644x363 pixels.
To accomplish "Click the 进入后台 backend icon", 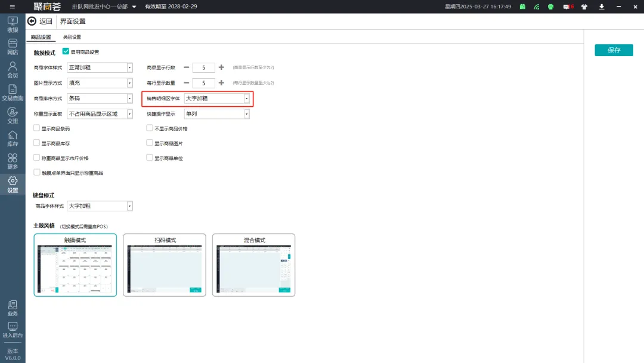I will (13, 330).
